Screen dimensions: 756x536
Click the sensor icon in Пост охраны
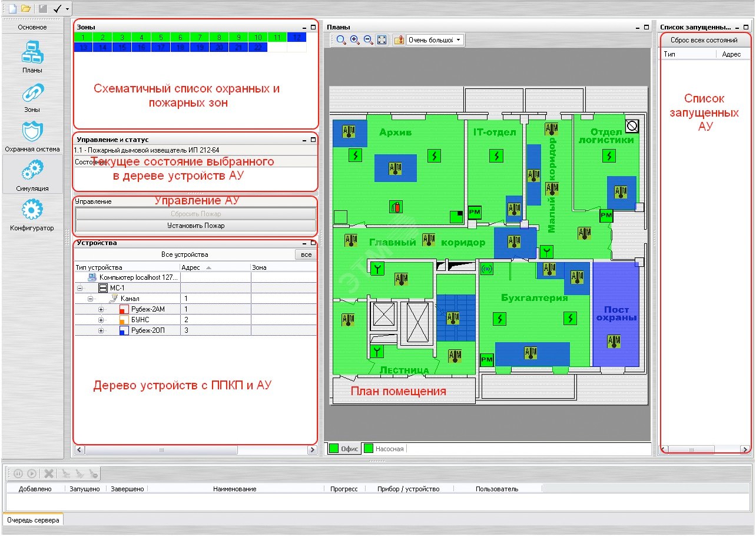click(x=614, y=341)
